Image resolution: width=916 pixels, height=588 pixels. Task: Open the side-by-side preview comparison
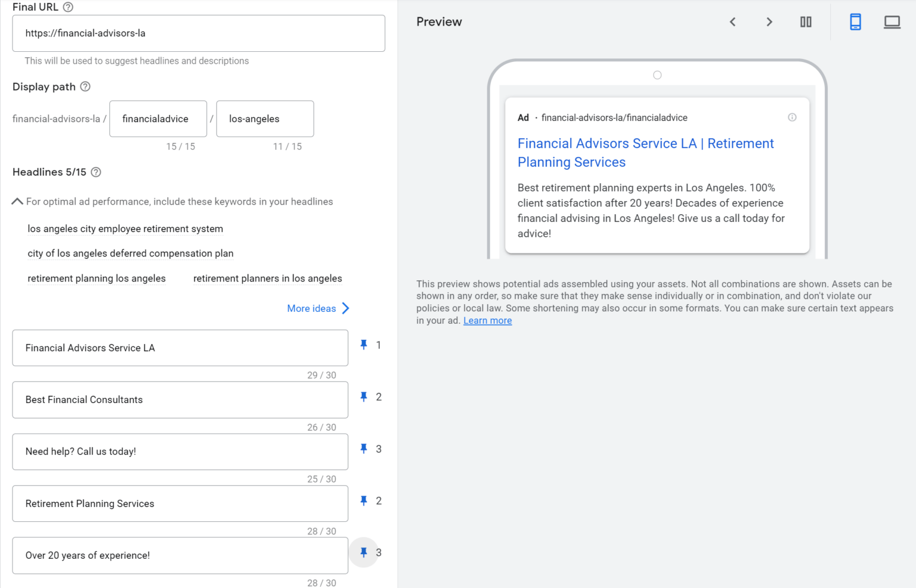click(x=806, y=21)
